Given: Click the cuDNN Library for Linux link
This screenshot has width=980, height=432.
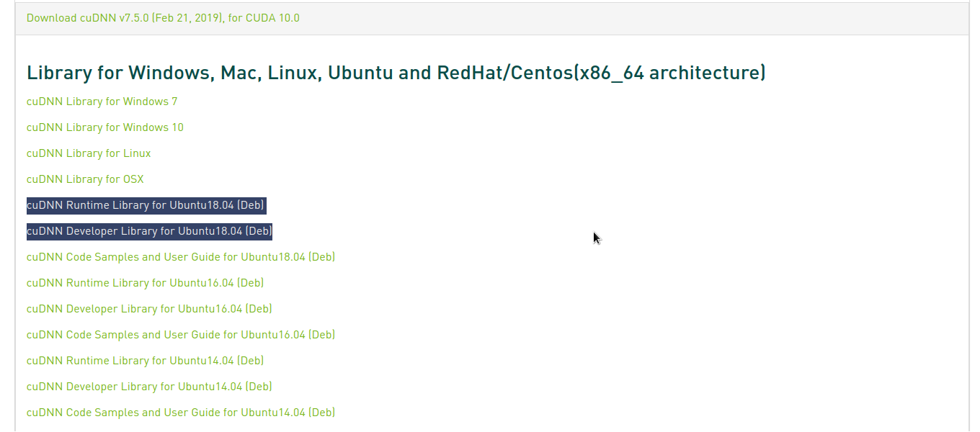Looking at the screenshot, I should [x=89, y=153].
